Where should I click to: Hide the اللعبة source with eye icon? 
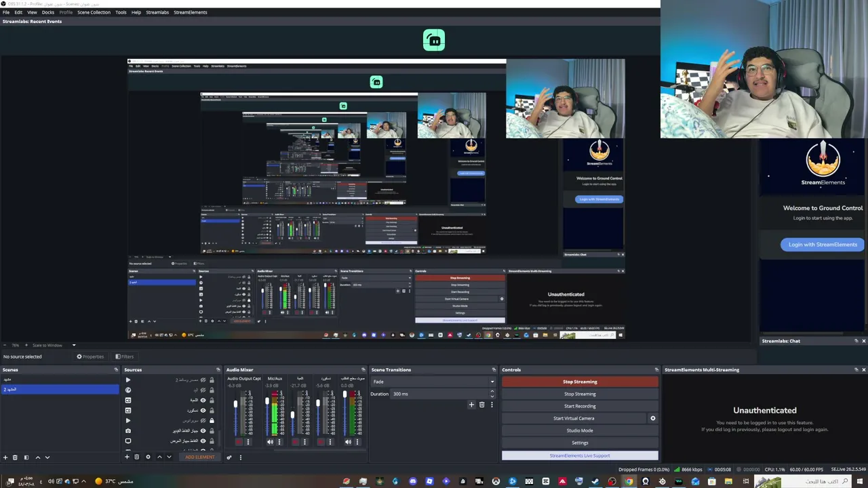click(203, 401)
